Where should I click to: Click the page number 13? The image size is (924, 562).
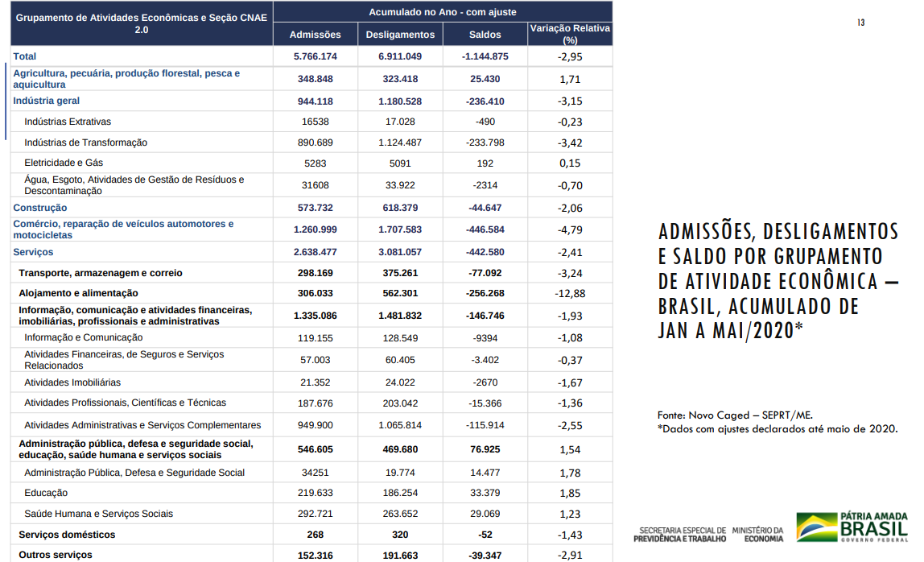[x=860, y=23]
